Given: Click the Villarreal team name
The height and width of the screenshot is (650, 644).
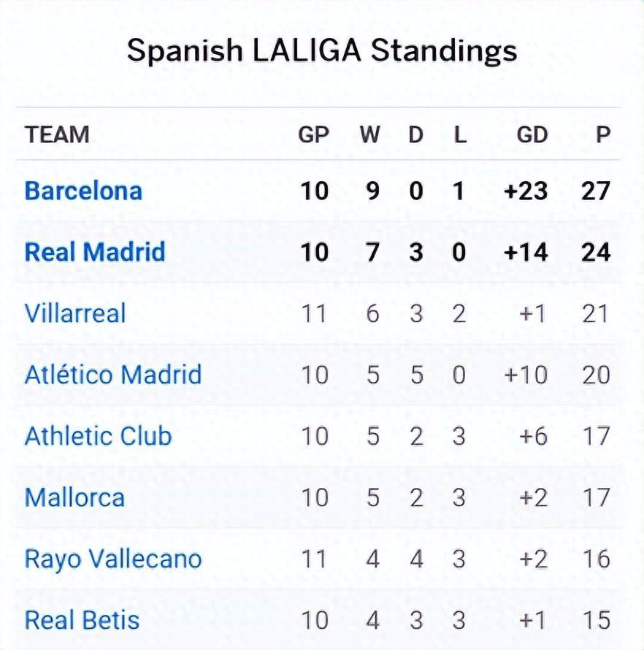Looking at the screenshot, I should [x=75, y=313].
